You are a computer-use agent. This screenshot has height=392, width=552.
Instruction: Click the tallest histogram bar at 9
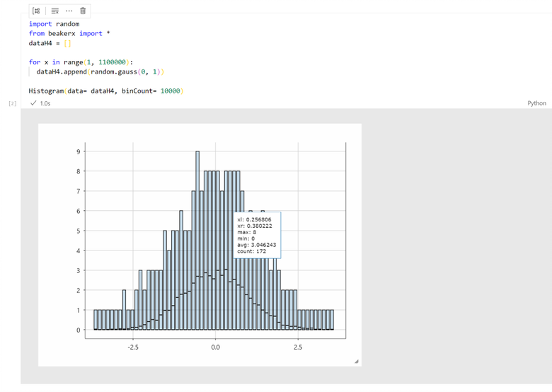coord(197,239)
